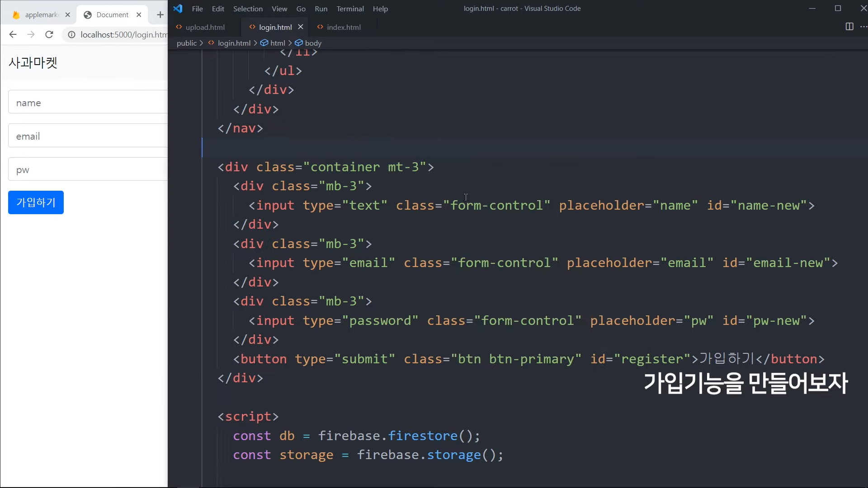Click the login.html tab file icon

pos(252,27)
